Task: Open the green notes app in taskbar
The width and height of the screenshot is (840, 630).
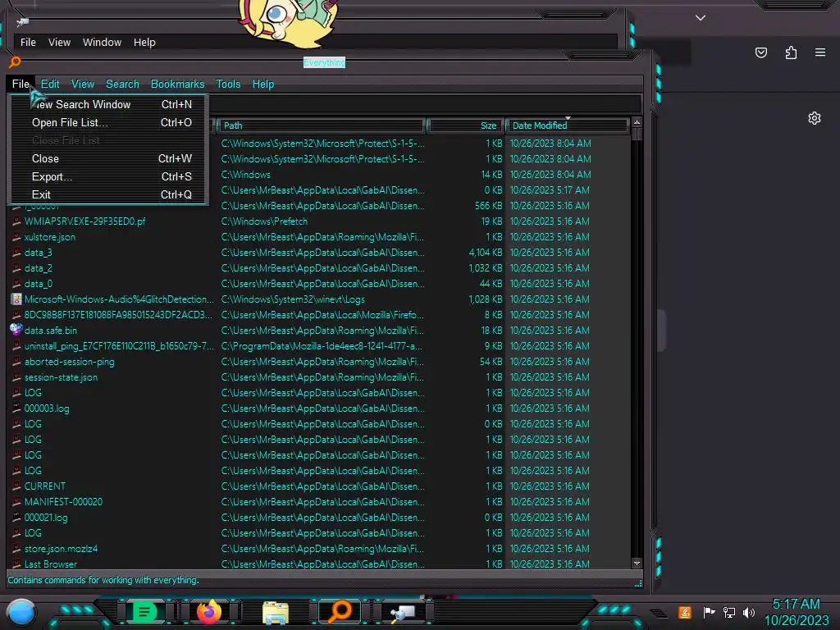Action: pyautogui.click(x=144, y=612)
